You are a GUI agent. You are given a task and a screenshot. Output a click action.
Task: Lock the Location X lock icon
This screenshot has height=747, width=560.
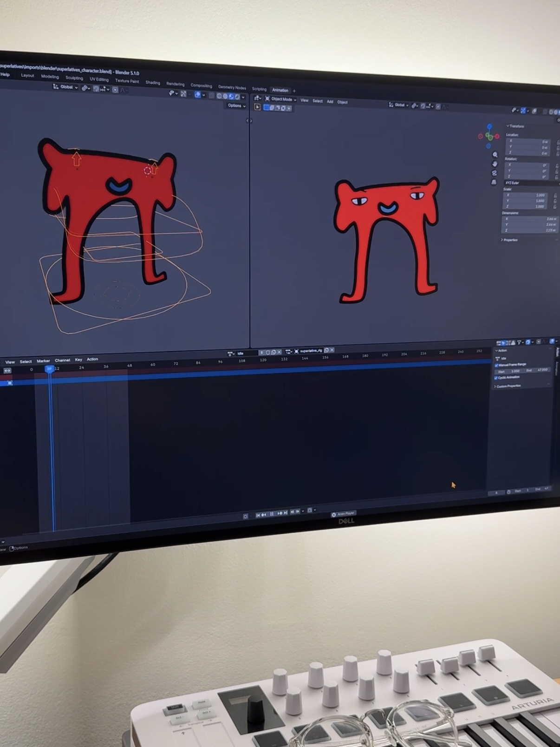tap(557, 142)
